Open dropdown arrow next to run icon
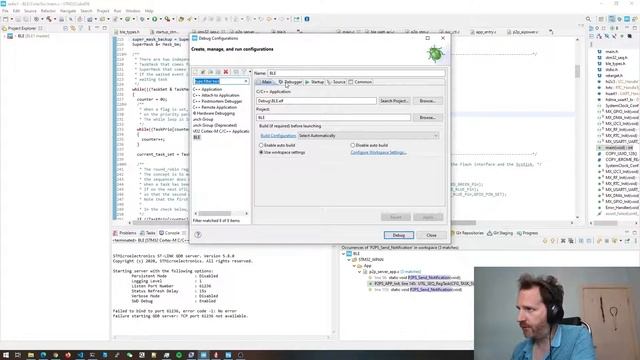Viewport: 640px width, 360px height. click(160, 19)
